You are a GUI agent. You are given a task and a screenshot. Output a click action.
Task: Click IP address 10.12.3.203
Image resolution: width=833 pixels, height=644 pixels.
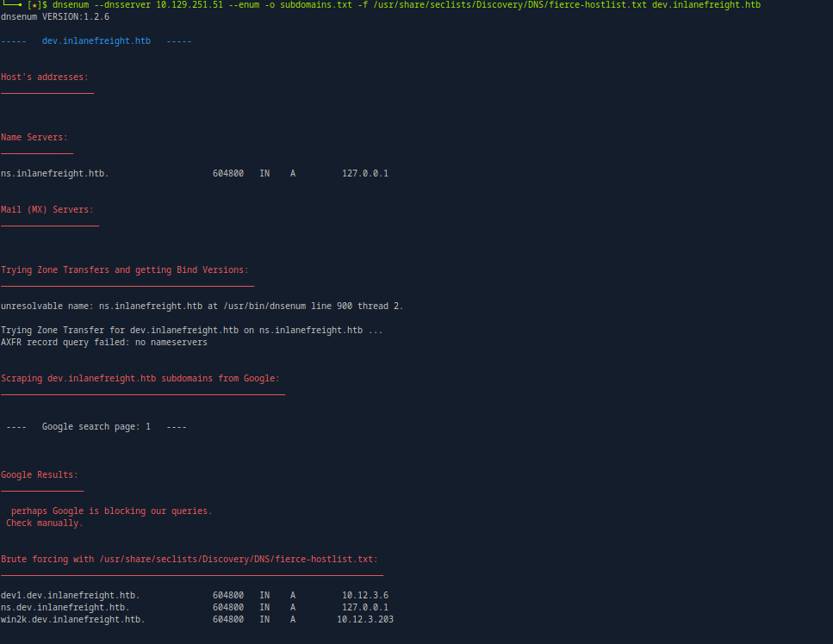click(365, 620)
